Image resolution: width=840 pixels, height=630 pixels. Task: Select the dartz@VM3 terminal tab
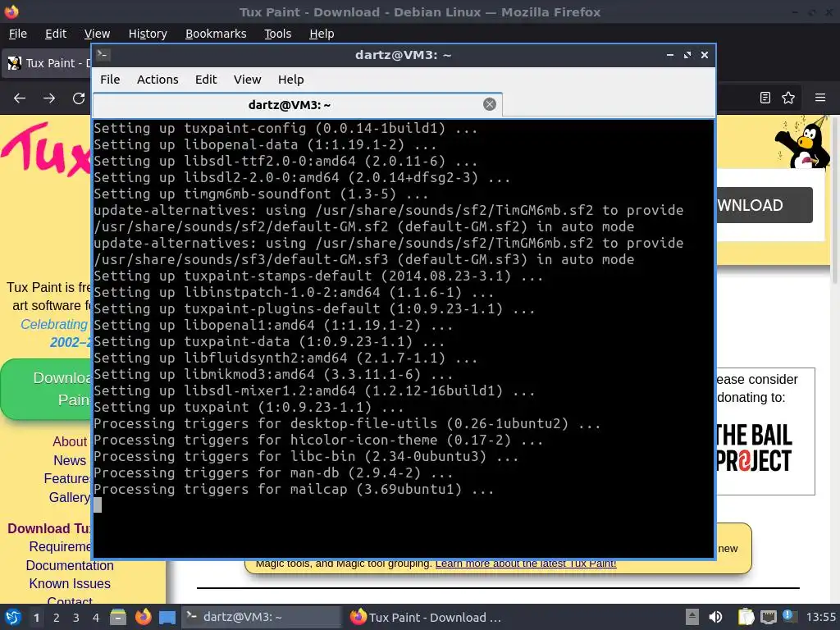tap(297, 104)
